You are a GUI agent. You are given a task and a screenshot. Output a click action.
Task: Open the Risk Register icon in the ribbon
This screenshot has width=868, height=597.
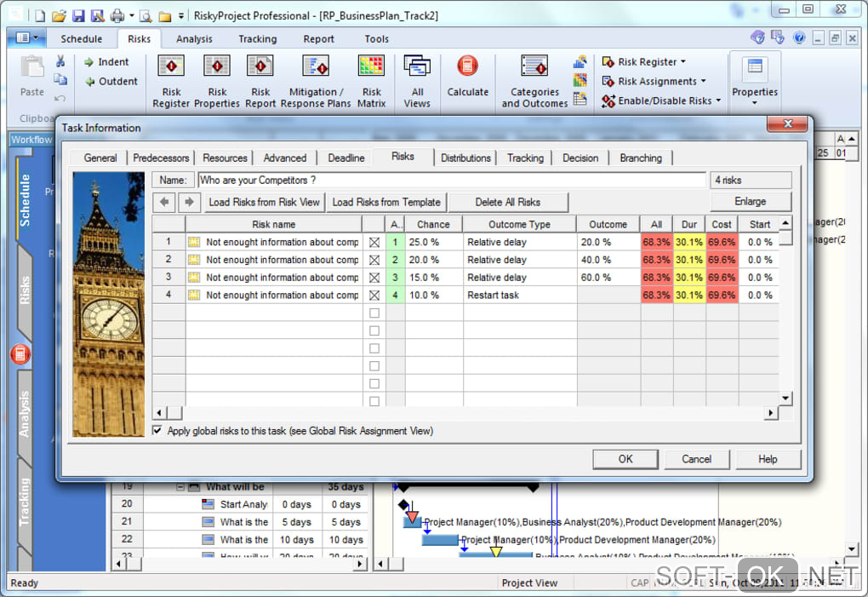coord(171,81)
